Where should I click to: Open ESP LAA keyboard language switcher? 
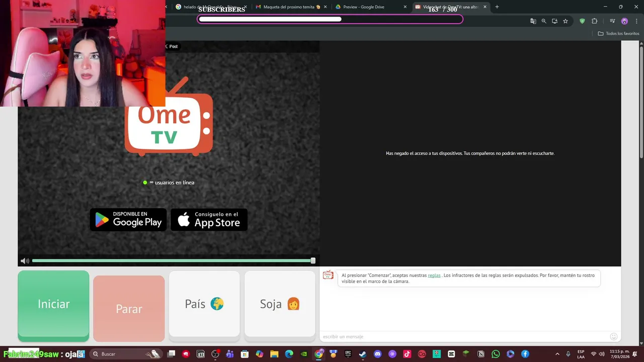click(581, 354)
